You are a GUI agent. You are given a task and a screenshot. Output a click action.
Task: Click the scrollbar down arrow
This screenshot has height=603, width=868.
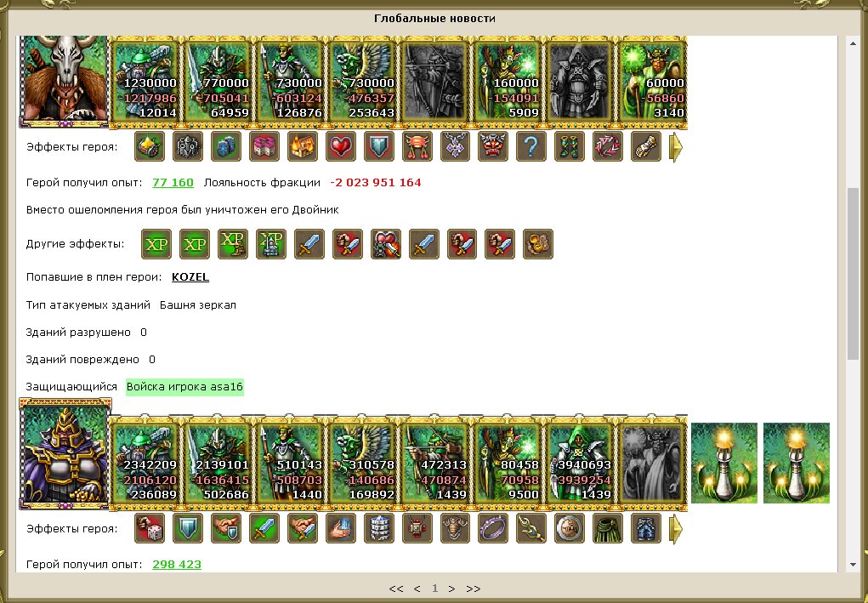tap(853, 565)
